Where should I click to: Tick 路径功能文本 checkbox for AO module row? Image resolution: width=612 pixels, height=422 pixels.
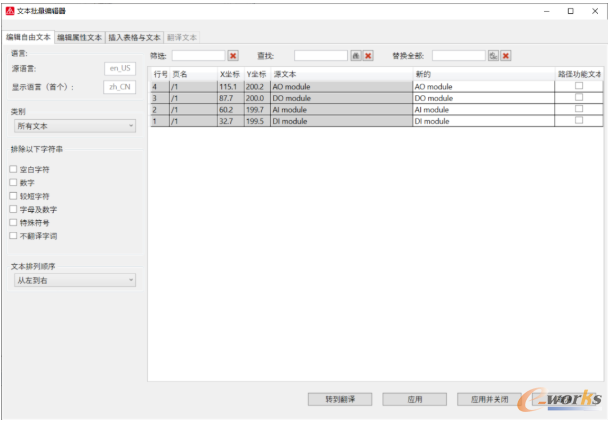(x=579, y=85)
